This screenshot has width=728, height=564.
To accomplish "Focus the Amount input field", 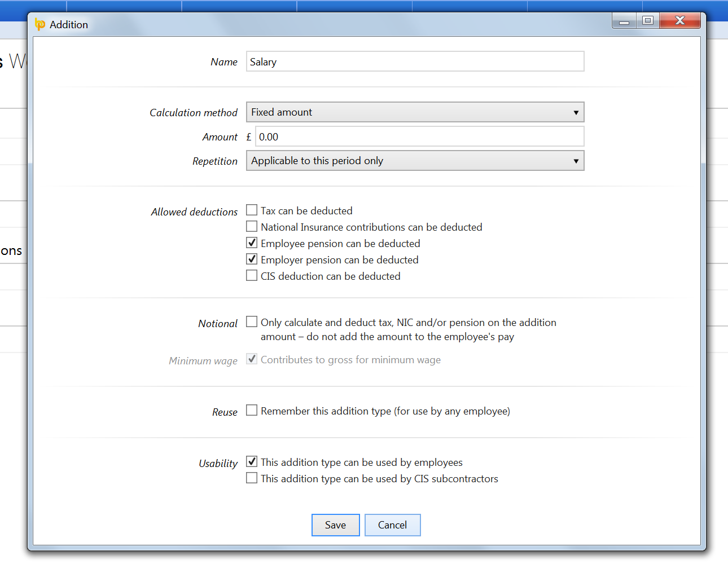I will [x=419, y=137].
